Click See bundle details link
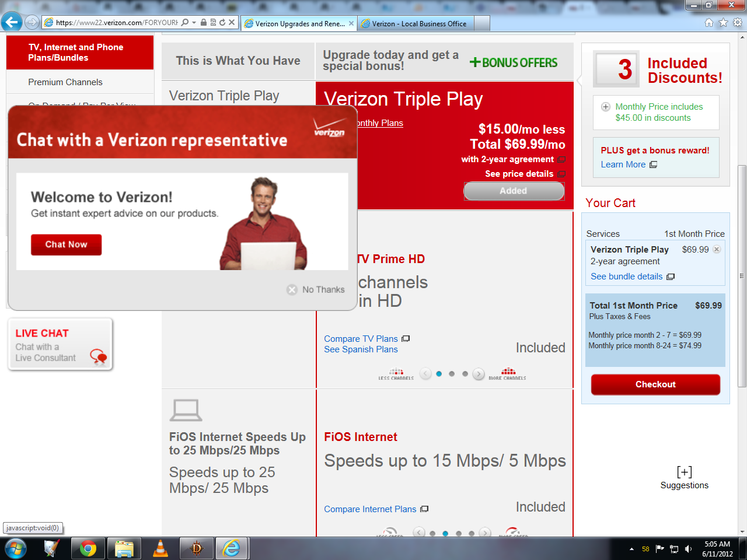 (627, 276)
